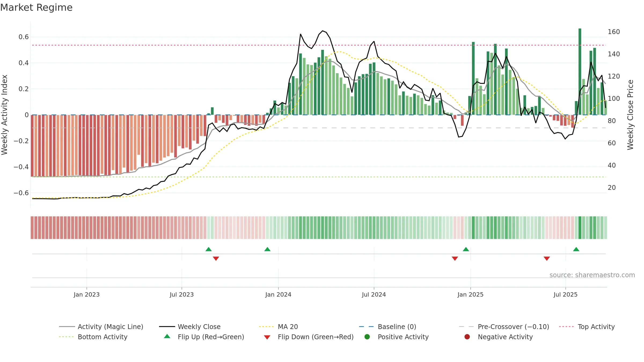Click the Market Regime chart title

(36, 8)
